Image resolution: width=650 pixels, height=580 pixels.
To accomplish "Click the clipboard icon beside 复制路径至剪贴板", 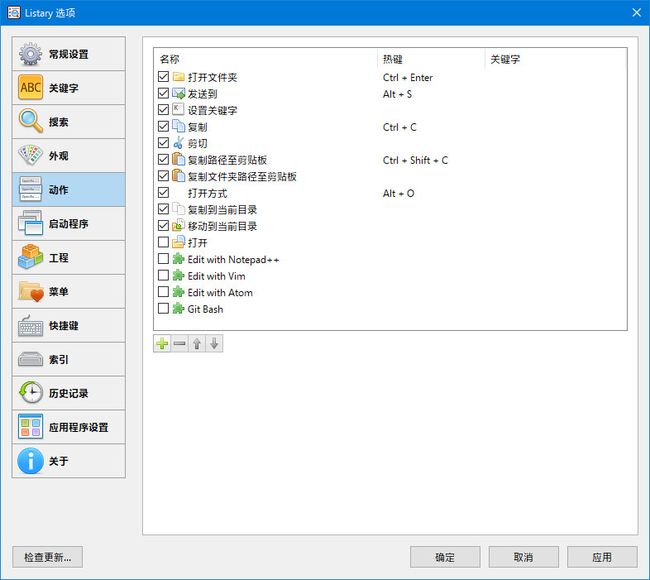I will pyautogui.click(x=178, y=160).
